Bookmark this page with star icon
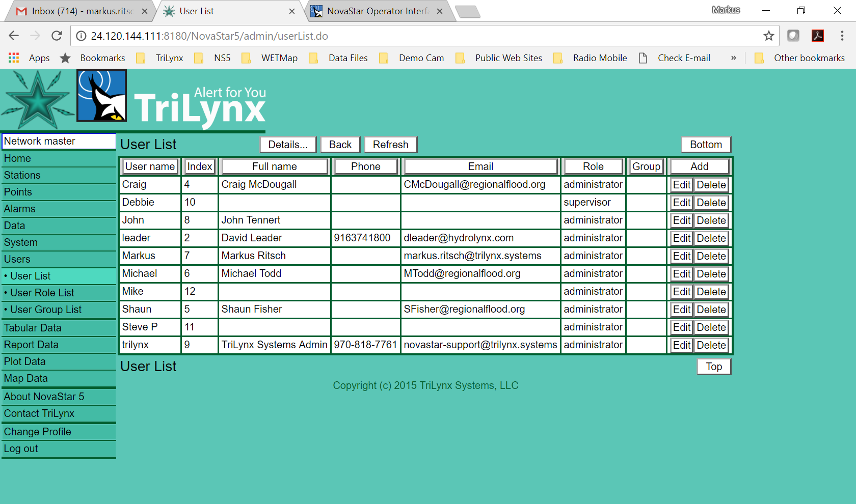Viewport: 856px width, 504px height. (768, 36)
